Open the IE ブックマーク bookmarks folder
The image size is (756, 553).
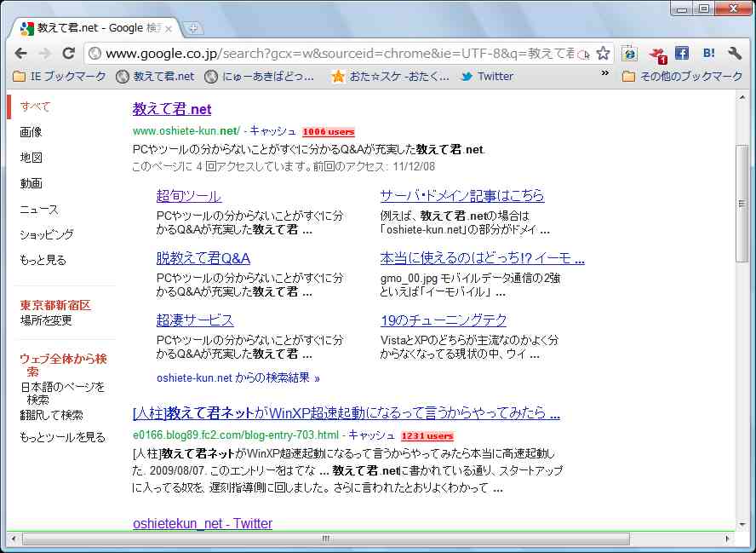click(59, 76)
